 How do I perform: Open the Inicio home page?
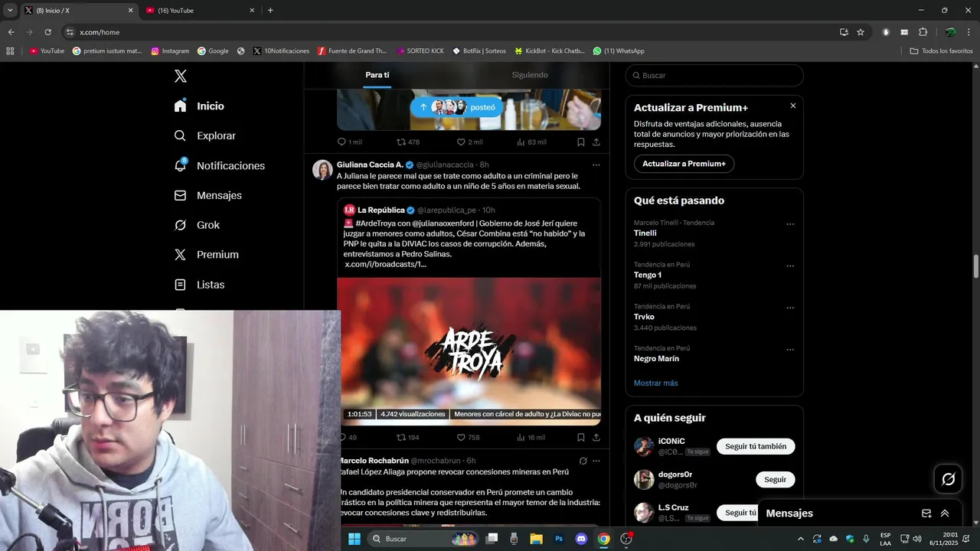[199, 106]
